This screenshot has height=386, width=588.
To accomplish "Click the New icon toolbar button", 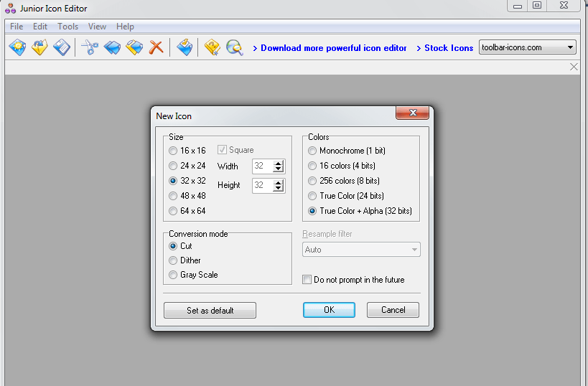I will (x=18, y=47).
